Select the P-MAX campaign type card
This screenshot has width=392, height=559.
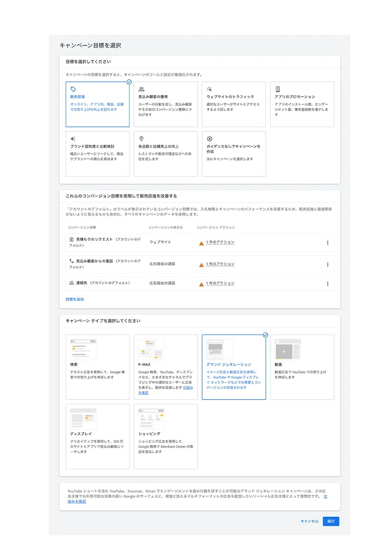[165, 366]
